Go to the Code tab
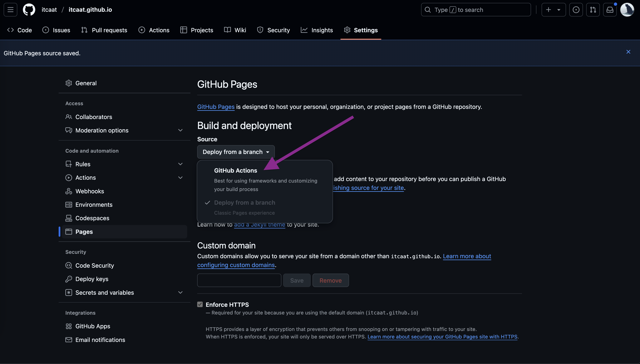The width and height of the screenshot is (640, 364). click(20, 30)
